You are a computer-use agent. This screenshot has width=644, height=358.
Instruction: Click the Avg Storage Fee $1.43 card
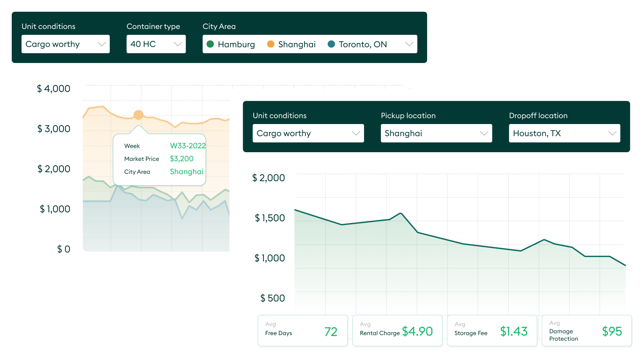click(492, 331)
